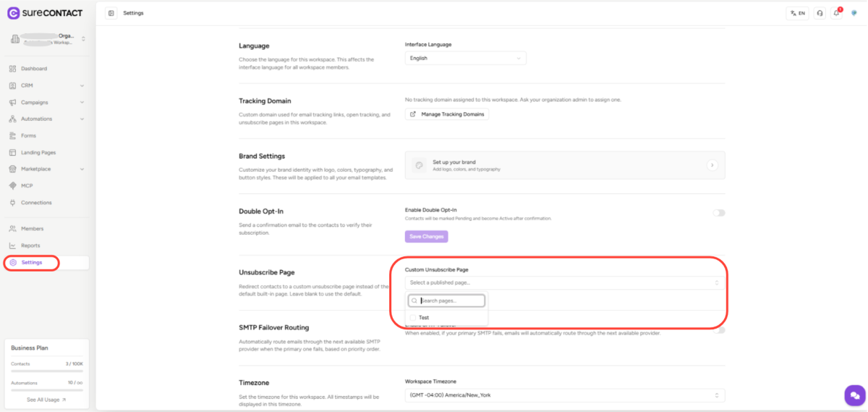The height and width of the screenshot is (412, 868).
Task: Enable the Double Opt-In toggle
Action: pos(718,213)
